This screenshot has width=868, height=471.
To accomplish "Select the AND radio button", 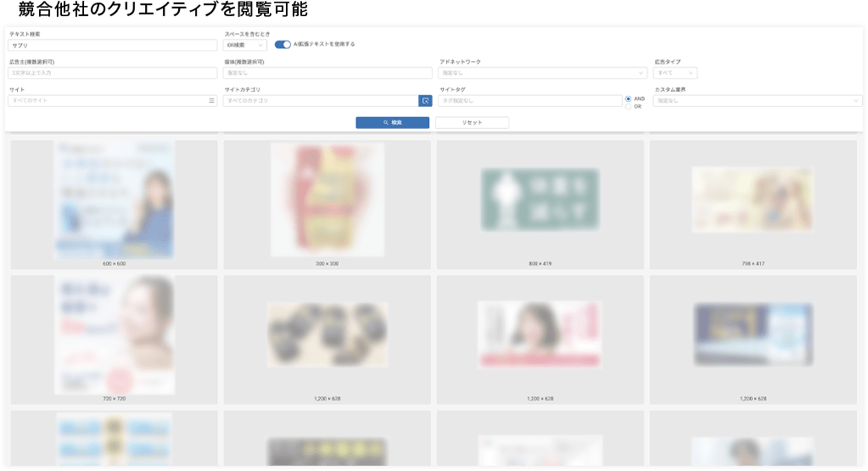I will pos(628,98).
